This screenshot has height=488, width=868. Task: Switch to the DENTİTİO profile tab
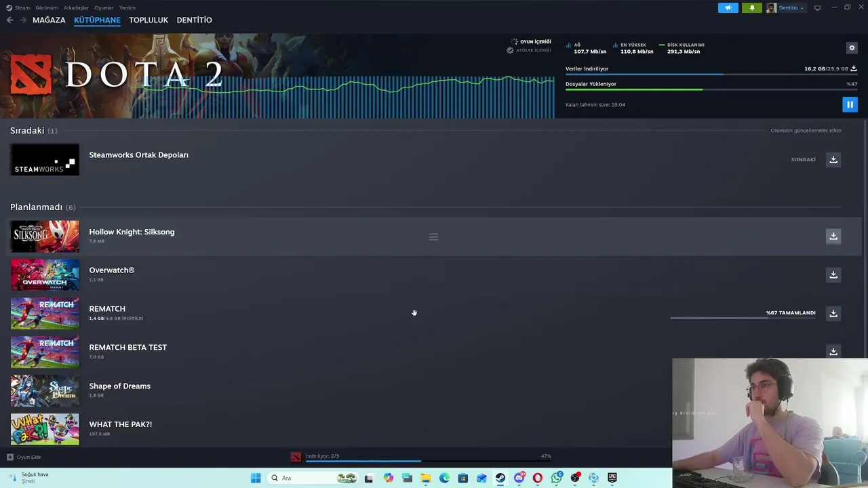tap(195, 20)
